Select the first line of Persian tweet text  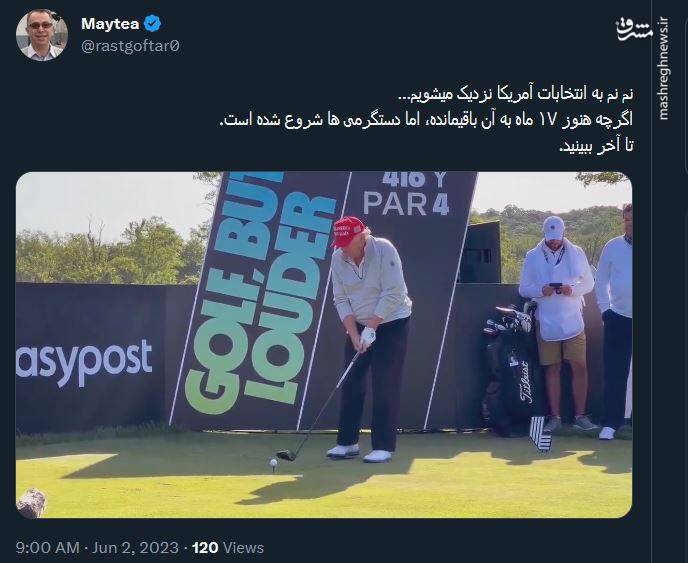pos(516,94)
